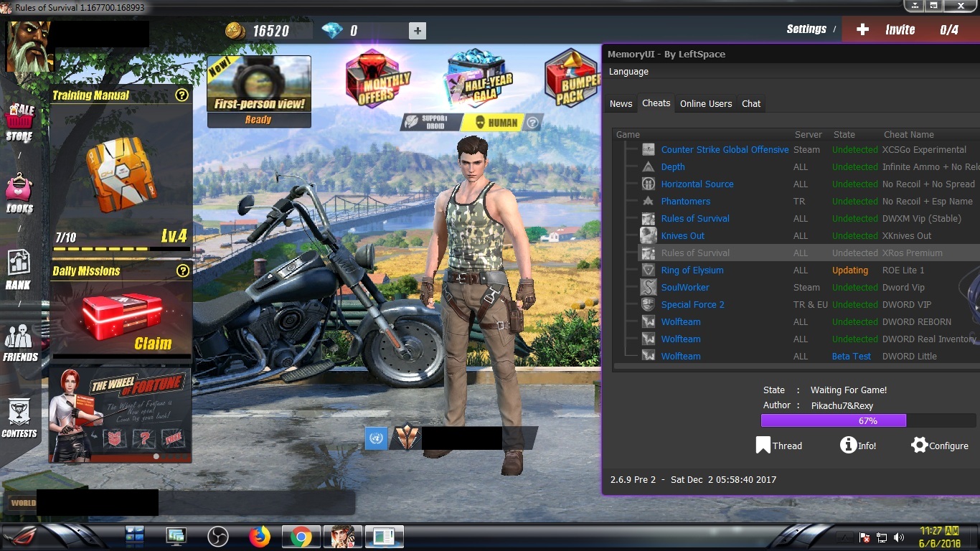Screen dimensions: 980x551
Task: Click the Training Manual level progress bar
Action: click(x=122, y=250)
